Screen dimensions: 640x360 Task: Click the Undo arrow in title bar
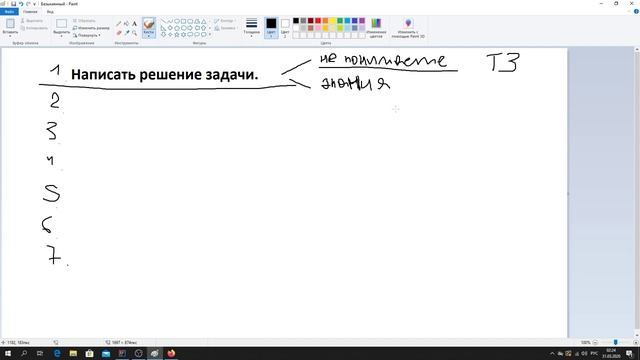pos(21,4)
